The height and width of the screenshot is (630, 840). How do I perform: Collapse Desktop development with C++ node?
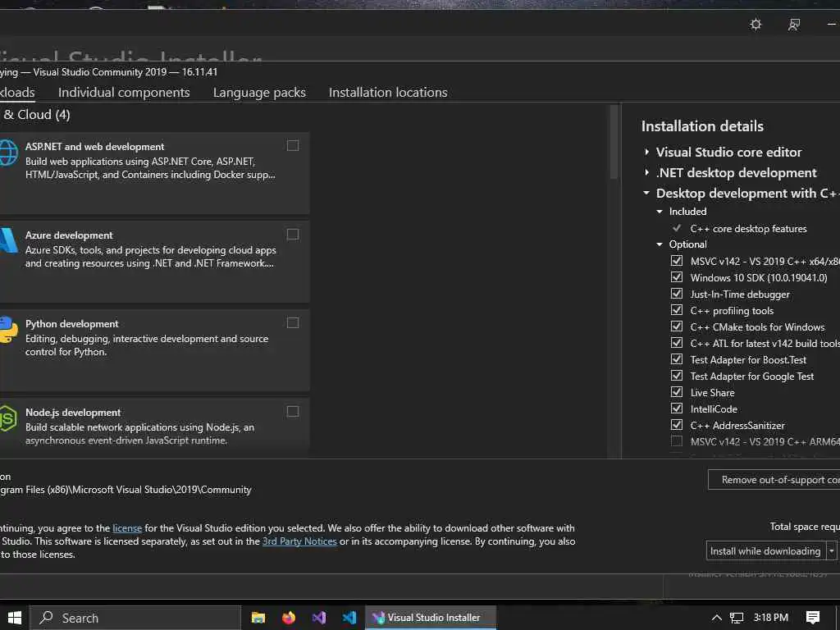[x=646, y=193]
